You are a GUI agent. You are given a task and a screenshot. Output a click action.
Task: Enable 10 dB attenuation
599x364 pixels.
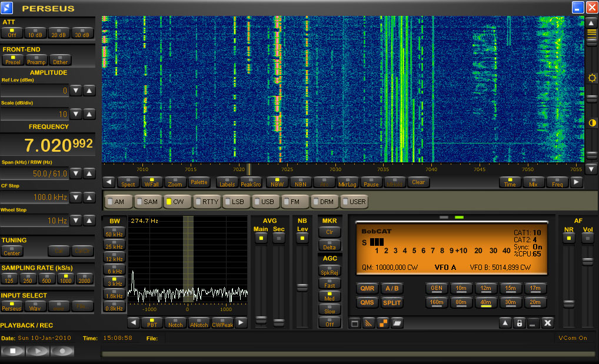click(35, 33)
